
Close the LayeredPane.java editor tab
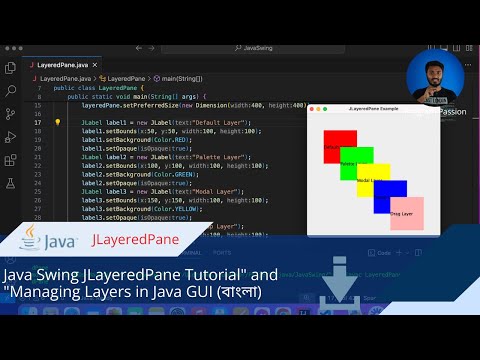(95, 65)
